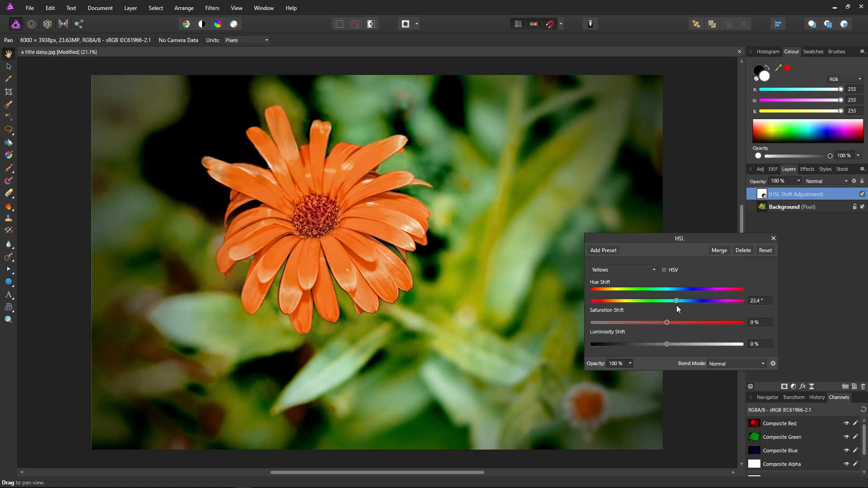The width and height of the screenshot is (868, 488).
Task: Switch to the Liquify Persona icon
Action: (32, 24)
